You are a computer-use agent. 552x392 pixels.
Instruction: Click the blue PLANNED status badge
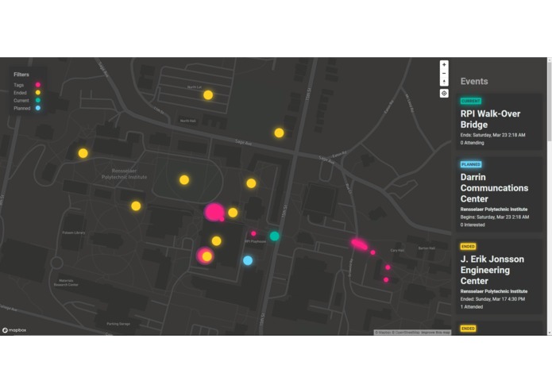[471, 164]
